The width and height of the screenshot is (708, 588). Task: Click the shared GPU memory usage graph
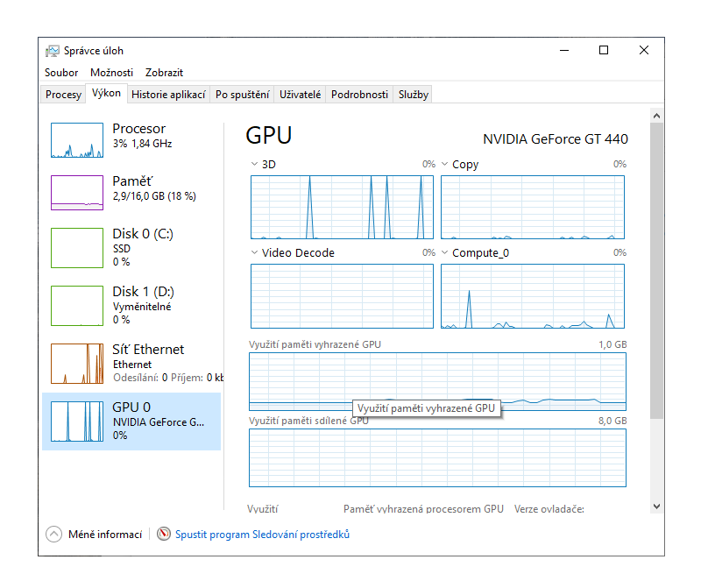click(x=437, y=458)
